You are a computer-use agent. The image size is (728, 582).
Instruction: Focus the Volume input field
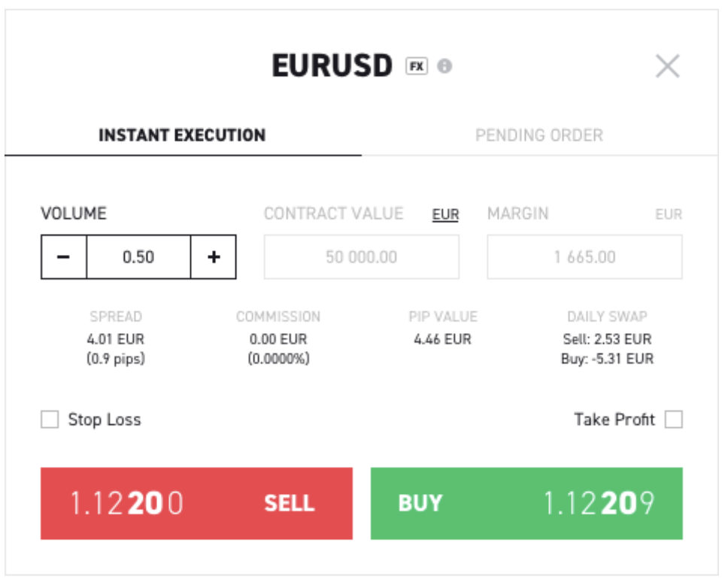[x=138, y=257]
